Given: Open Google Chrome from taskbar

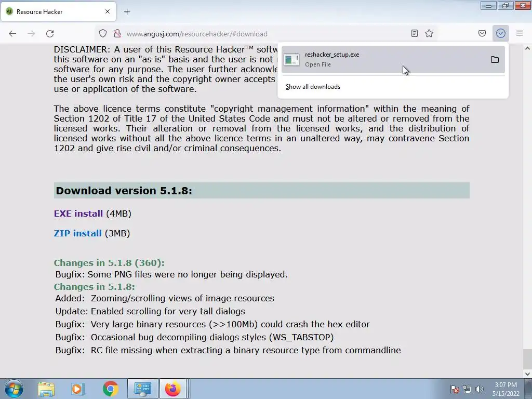Looking at the screenshot, I should click(110, 389).
